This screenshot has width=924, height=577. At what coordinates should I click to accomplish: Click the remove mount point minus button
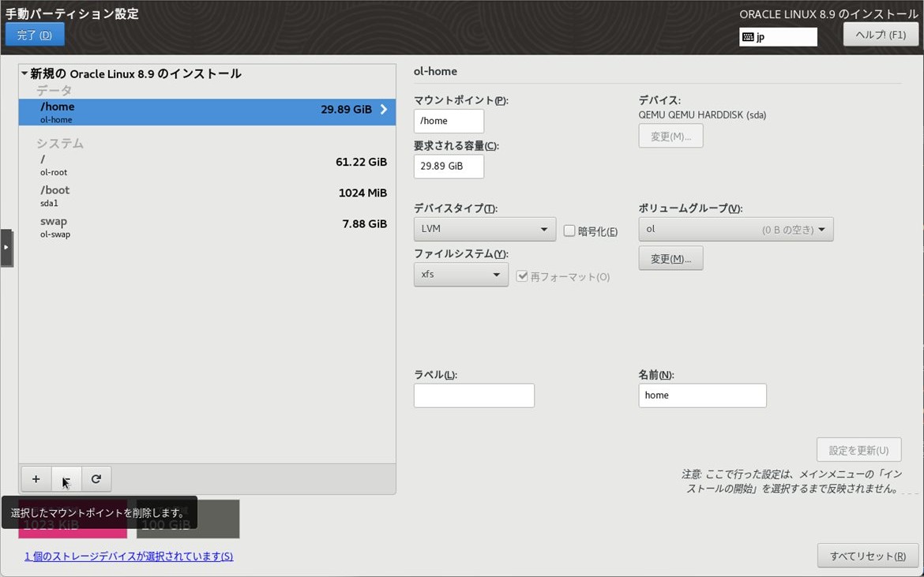coord(66,478)
